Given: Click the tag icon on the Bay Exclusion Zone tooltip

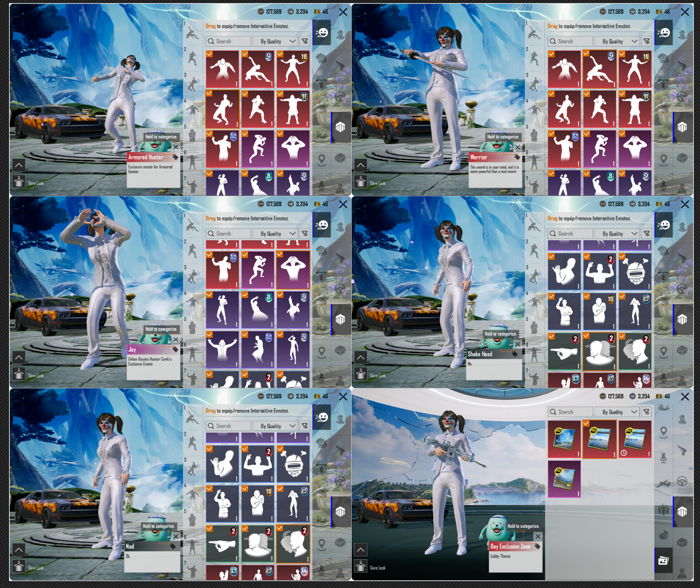Looking at the screenshot, I should pos(537,546).
